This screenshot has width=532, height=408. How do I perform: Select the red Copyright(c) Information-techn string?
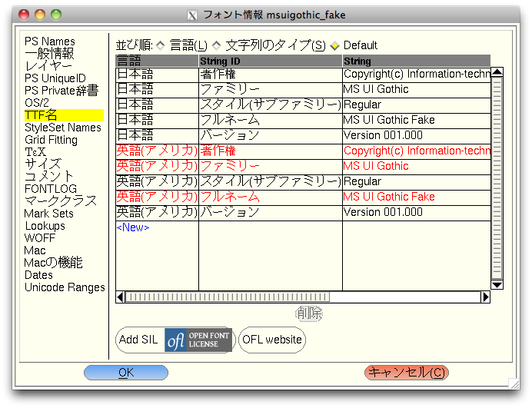click(417, 151)
